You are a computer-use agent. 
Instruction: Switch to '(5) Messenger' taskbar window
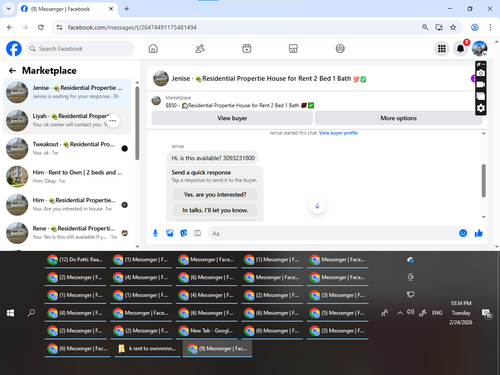click(x=338, y=313)
